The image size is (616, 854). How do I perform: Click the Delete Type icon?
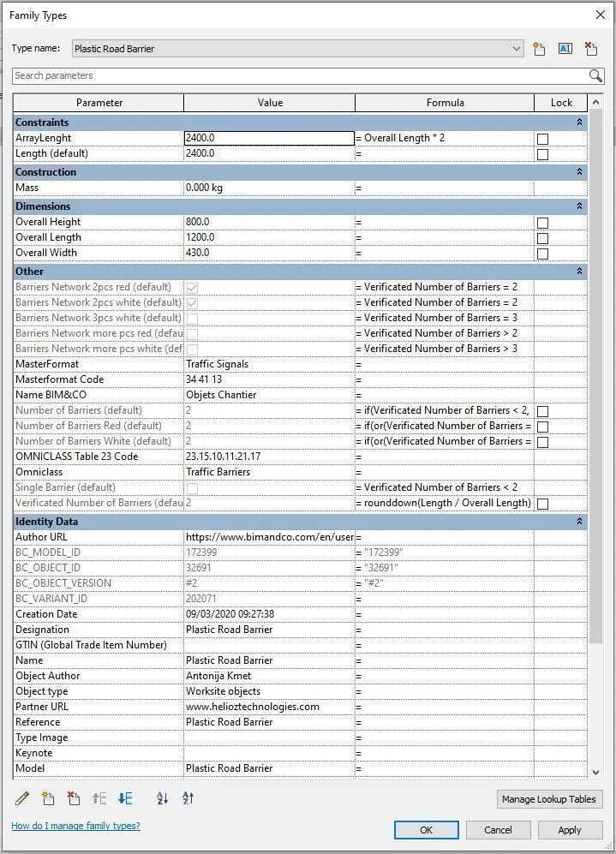[x=591, y=49]
